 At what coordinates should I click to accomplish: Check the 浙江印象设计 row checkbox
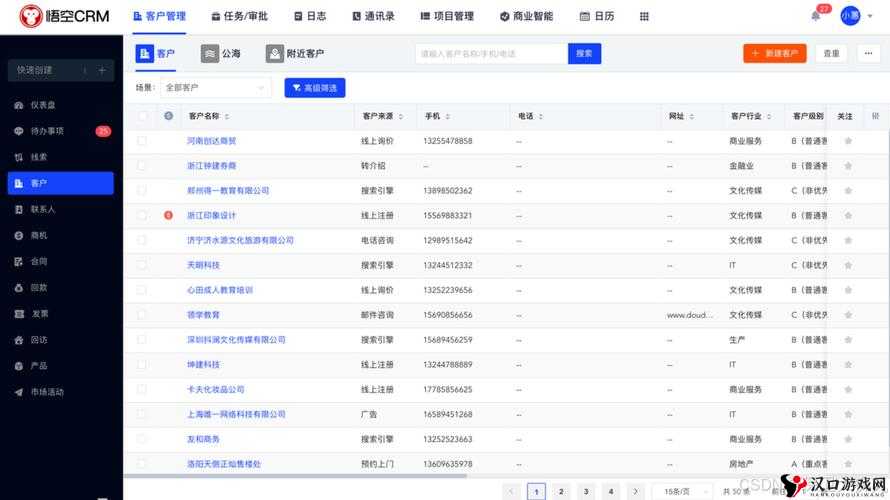[142, 215]
